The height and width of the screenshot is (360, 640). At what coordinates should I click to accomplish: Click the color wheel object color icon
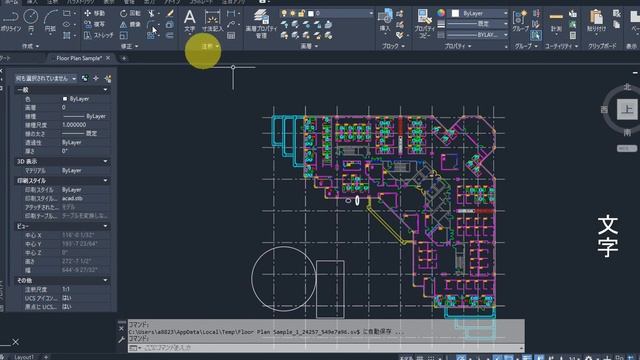pos(441,13)
